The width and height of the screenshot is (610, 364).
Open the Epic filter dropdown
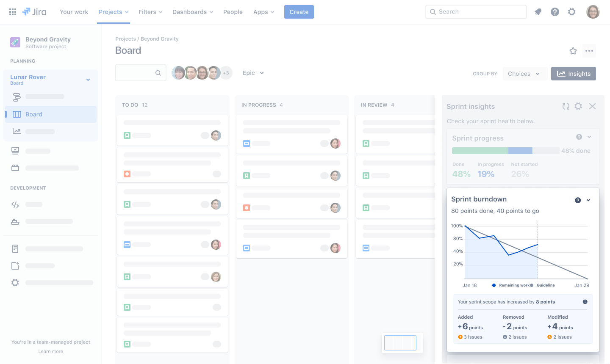pos(253,73)
